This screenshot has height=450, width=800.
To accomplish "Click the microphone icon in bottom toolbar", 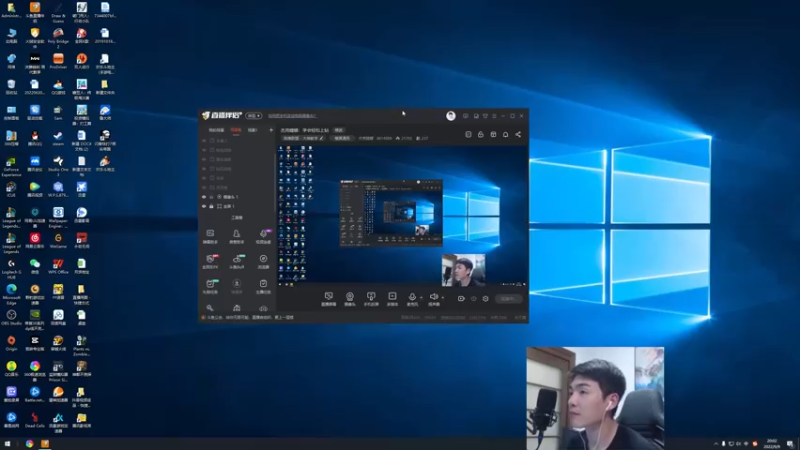I will point(412,296).
